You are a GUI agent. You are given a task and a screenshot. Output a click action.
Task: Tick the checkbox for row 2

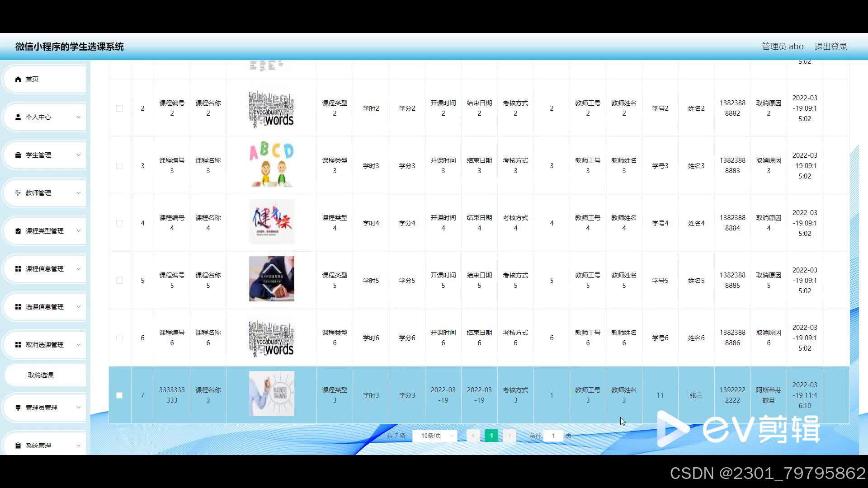click(x=119, y=108)
